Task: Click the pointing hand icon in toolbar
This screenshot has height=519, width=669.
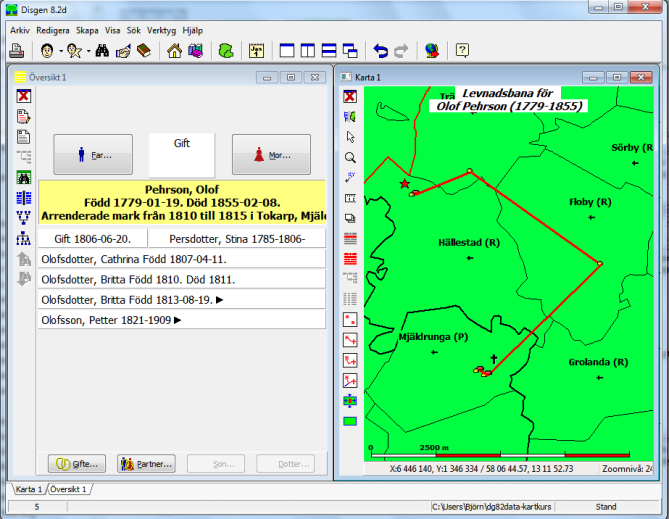Action: [x=123, y=51]
